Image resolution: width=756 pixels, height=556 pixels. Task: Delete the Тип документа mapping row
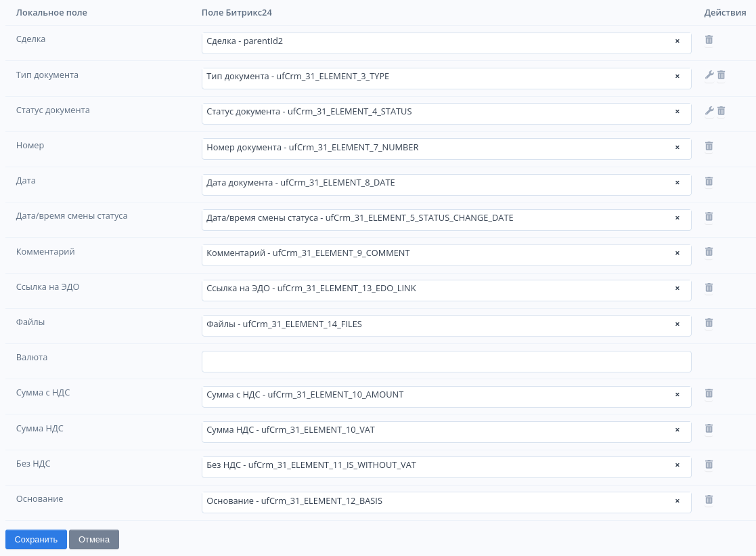point(721,75)
